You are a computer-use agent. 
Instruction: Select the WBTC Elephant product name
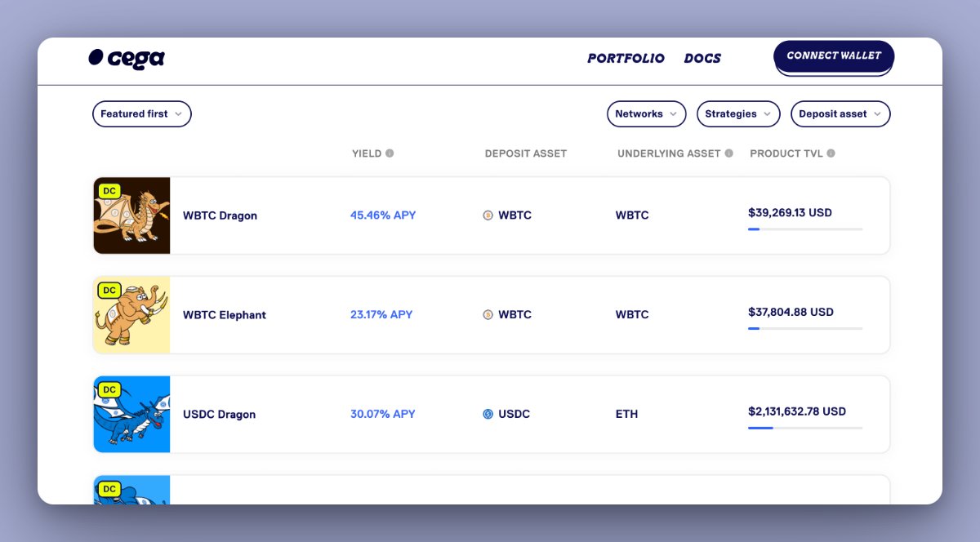tap(225, 315)
